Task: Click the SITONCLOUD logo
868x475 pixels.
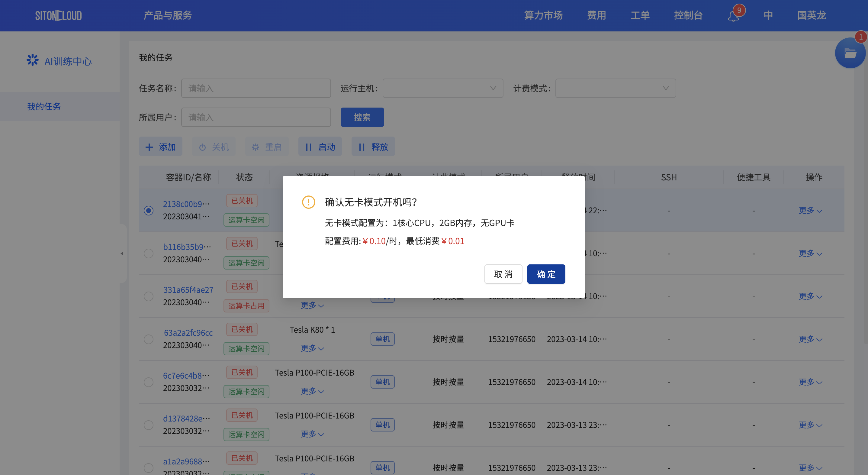Action: 58,15
